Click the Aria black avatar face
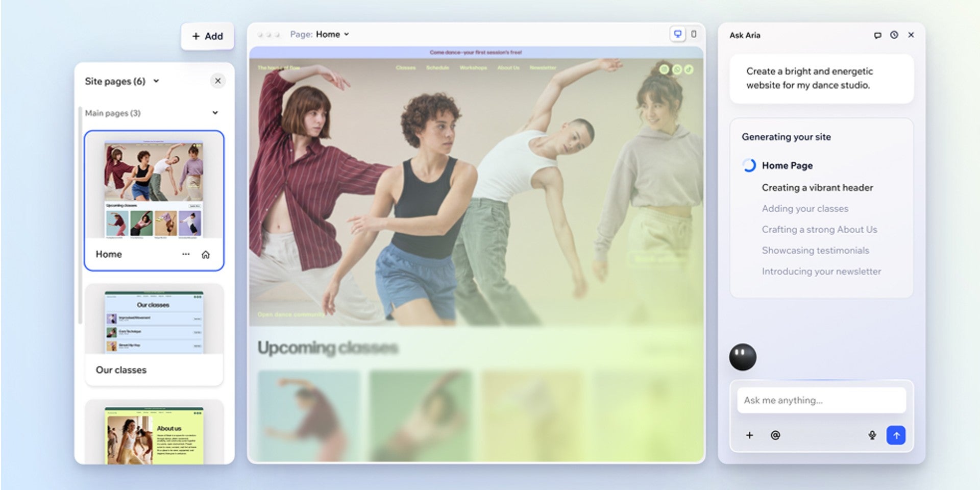The image size is (980, 490). tap(743, 357)
